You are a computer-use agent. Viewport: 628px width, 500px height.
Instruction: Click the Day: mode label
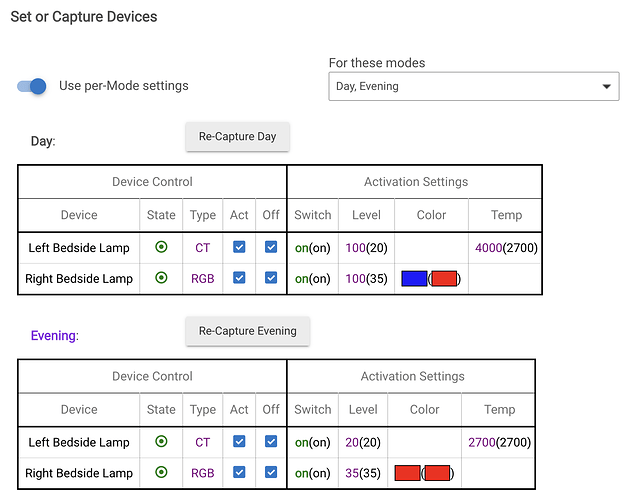pos(43,141)
